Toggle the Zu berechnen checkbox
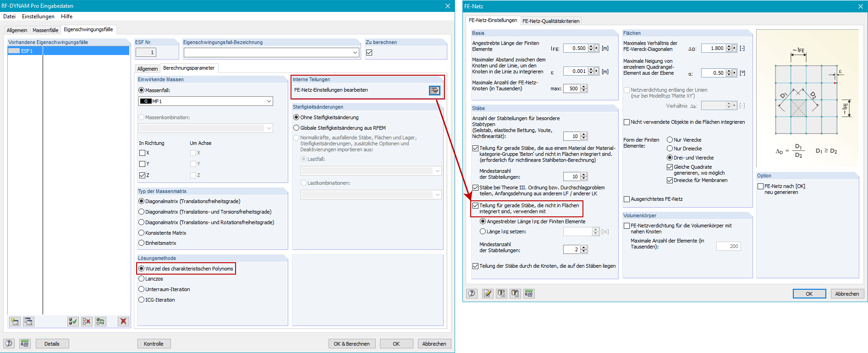The image size is (868, 353). [x=369, y=52]
